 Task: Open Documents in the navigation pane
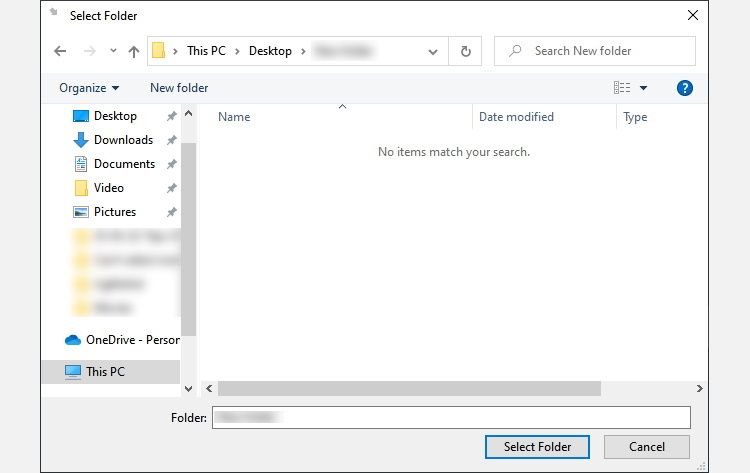(124, 164)
